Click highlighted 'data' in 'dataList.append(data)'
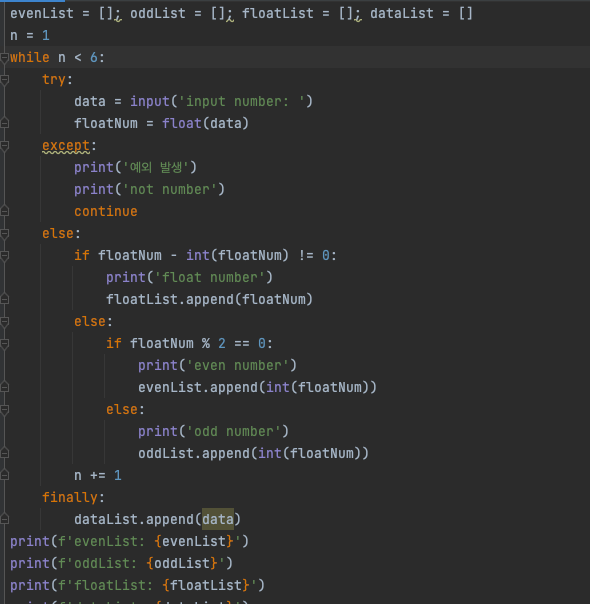Image resolution: width=590 pixels, height=604 pixels. click(218, 519)
